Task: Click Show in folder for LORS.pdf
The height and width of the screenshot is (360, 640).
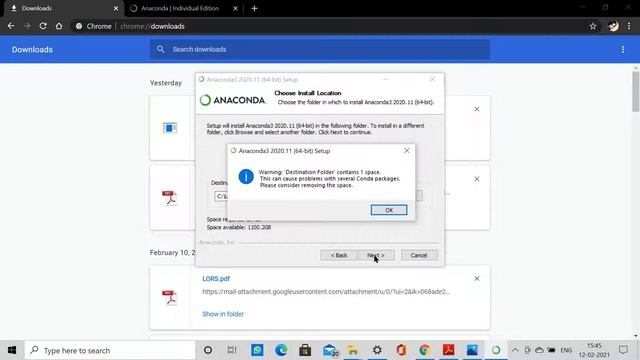Action: click(x=223, y=314)
